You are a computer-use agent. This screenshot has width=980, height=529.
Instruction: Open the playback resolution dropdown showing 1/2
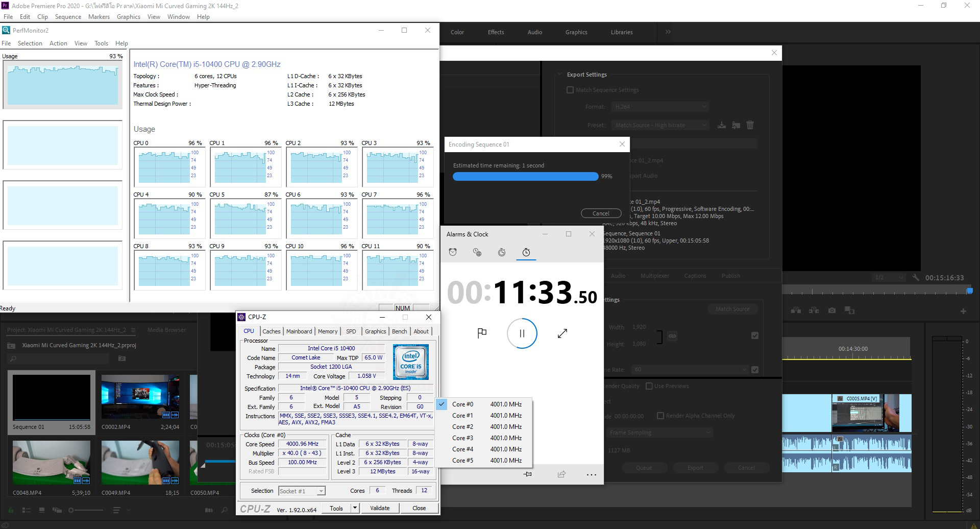[x=889, y=277]
